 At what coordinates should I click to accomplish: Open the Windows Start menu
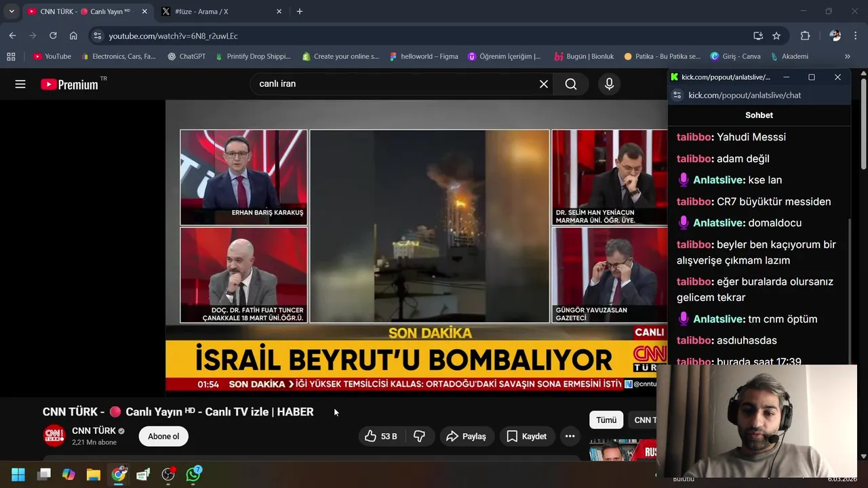18,474
